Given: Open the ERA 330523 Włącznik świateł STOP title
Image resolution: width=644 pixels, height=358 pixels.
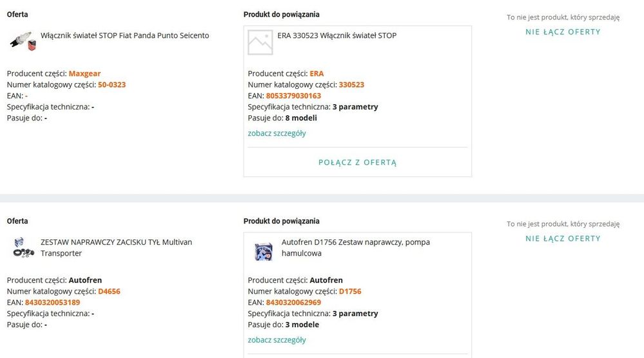Looking at the screenshot, I should 337,35.
